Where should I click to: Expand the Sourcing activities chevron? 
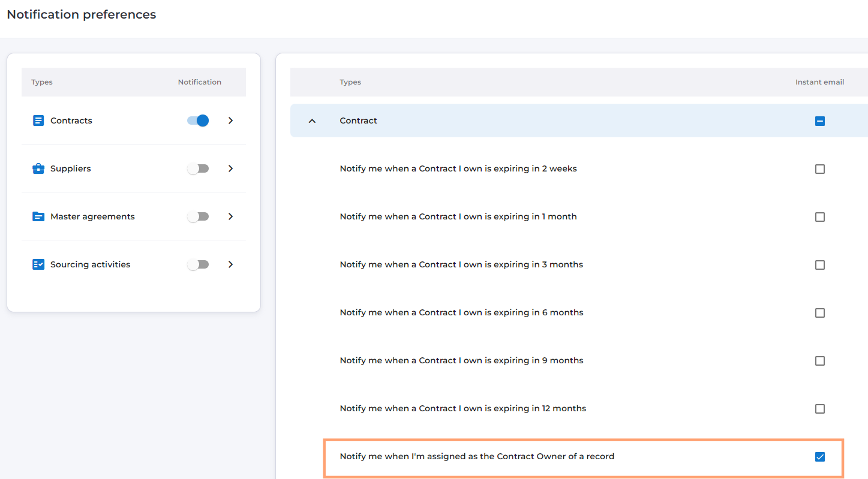[x=231, y=264]
